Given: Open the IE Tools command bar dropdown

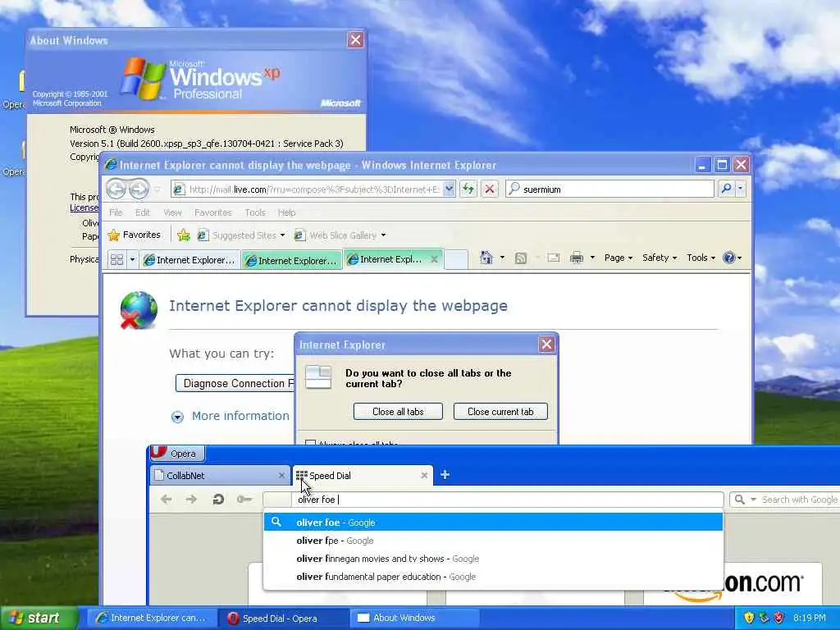Looking at the screenshot, I should pyautogui.click(x=701, y=258).
